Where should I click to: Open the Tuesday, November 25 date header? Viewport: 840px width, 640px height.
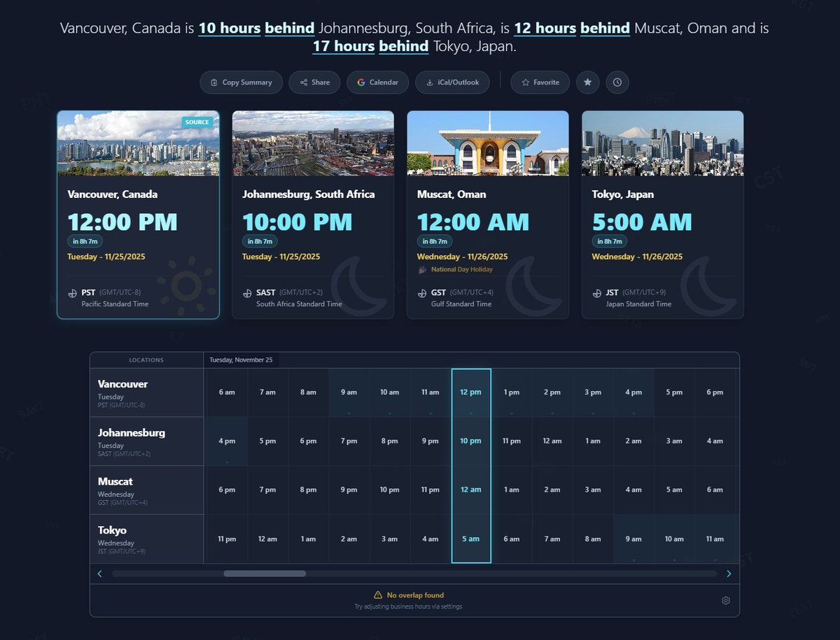click(241, 359)
